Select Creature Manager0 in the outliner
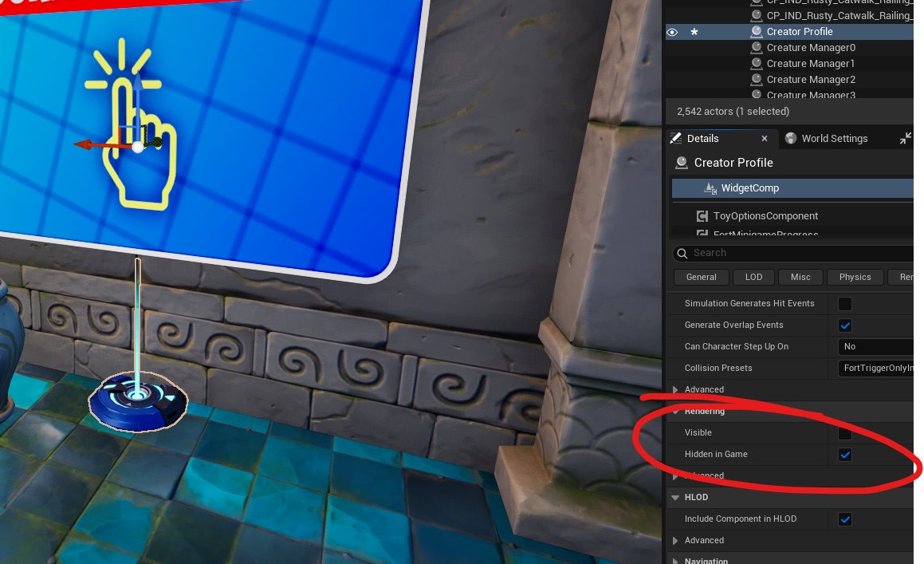This screenshot has width=924, height=564. tap(810, 48)
